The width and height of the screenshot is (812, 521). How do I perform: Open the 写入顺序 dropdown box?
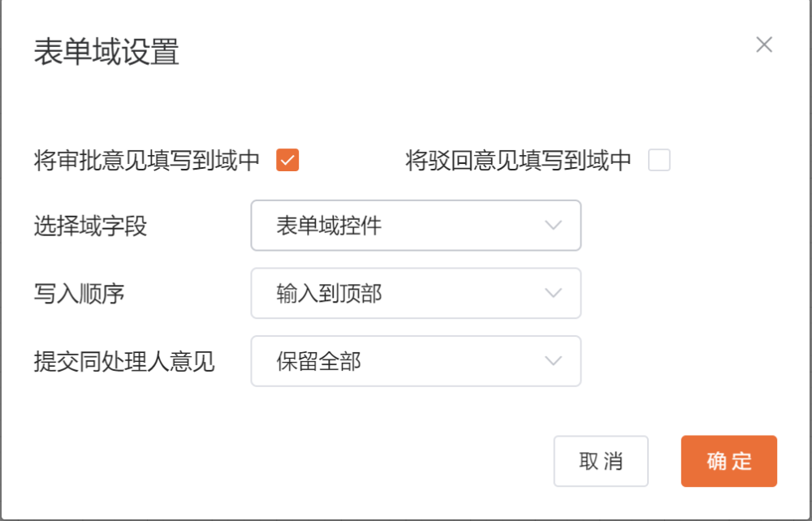click(x=416, y=293)
